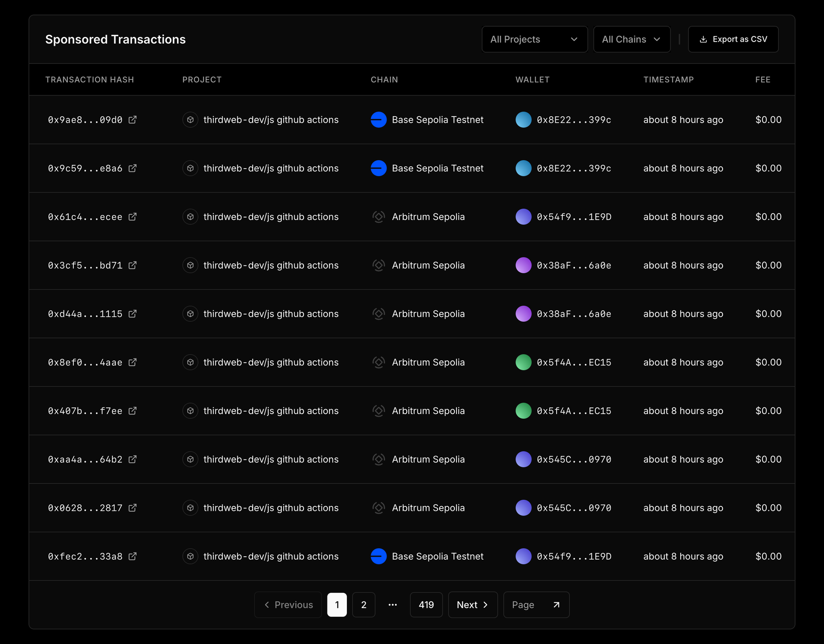
Task: Open transaction hash 0xaa4a...64b2 link
Action: 85,459
